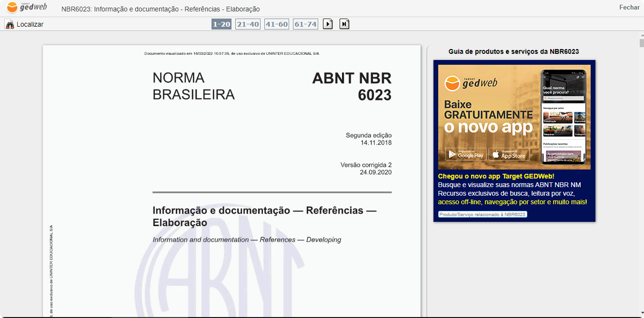Click 'Segunda edição 14.11.2018' text
644x318 pixels.
click(x=369, y=139)
